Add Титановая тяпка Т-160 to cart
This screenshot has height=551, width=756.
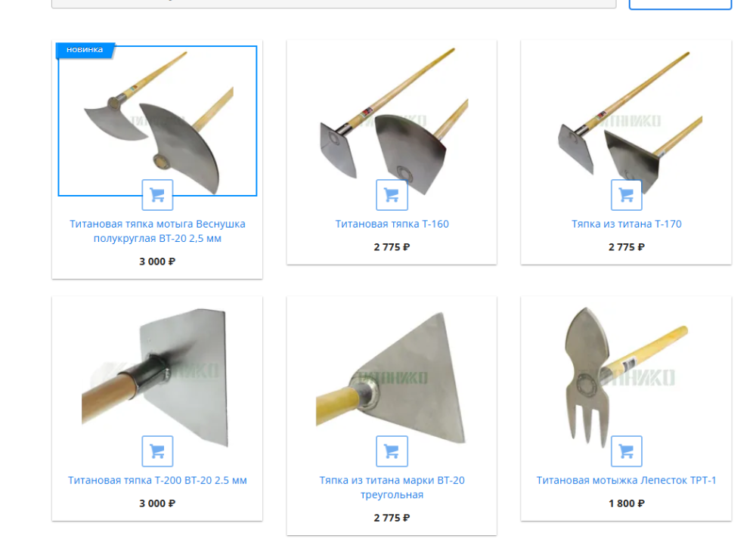click(x=392, y=195)
